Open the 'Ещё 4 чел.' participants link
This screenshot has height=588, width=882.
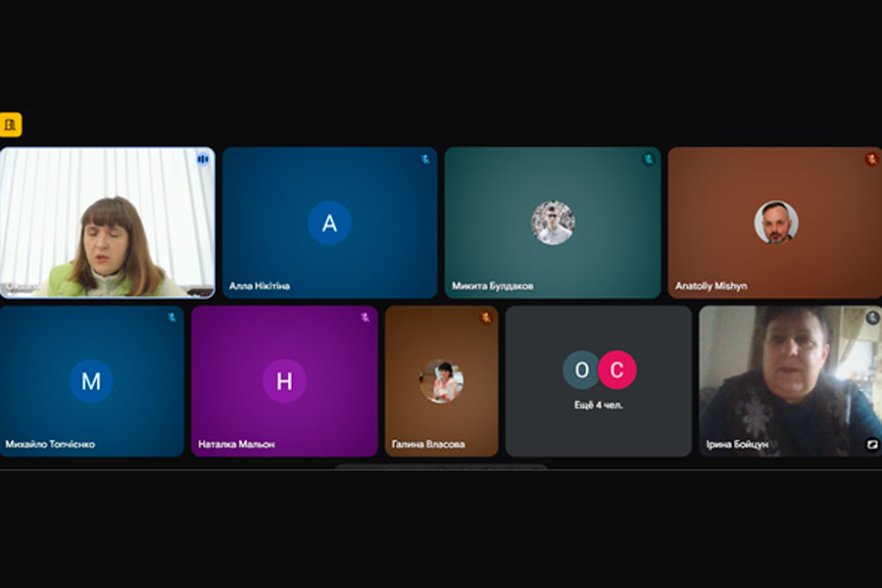[x=599, y=405]
